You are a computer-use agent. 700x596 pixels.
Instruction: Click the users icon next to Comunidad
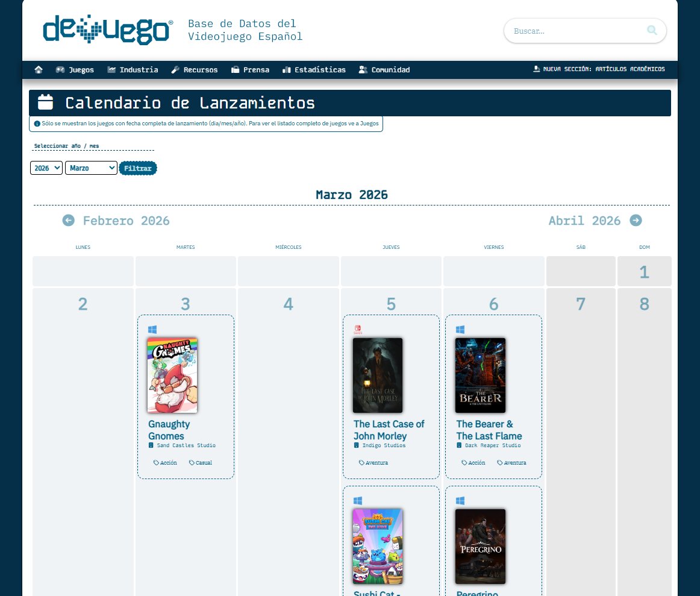(363, 70)
